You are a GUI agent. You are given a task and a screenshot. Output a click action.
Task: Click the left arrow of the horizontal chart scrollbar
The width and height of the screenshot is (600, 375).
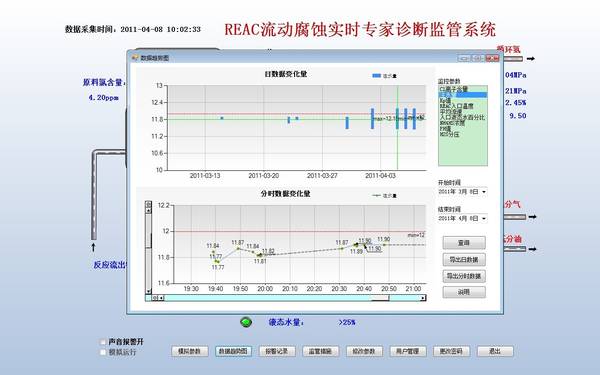click(x=161, y=298)
